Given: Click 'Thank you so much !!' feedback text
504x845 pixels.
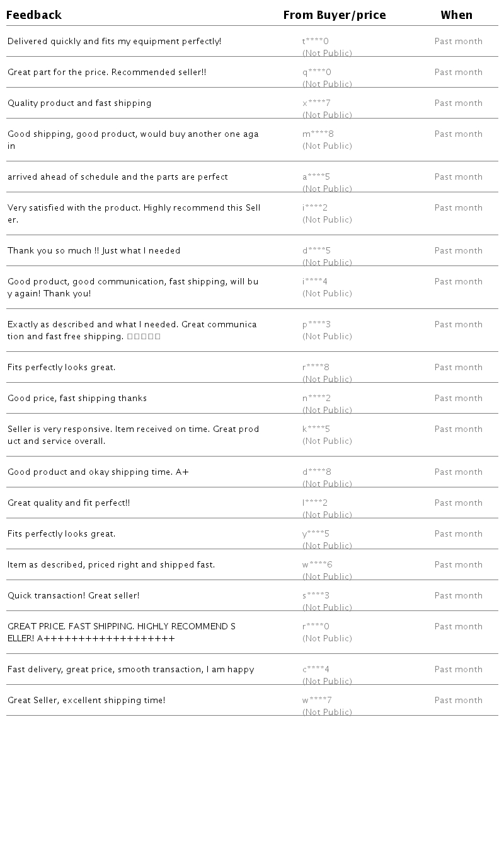Looking at the screenshot, I should coord(94,251).
